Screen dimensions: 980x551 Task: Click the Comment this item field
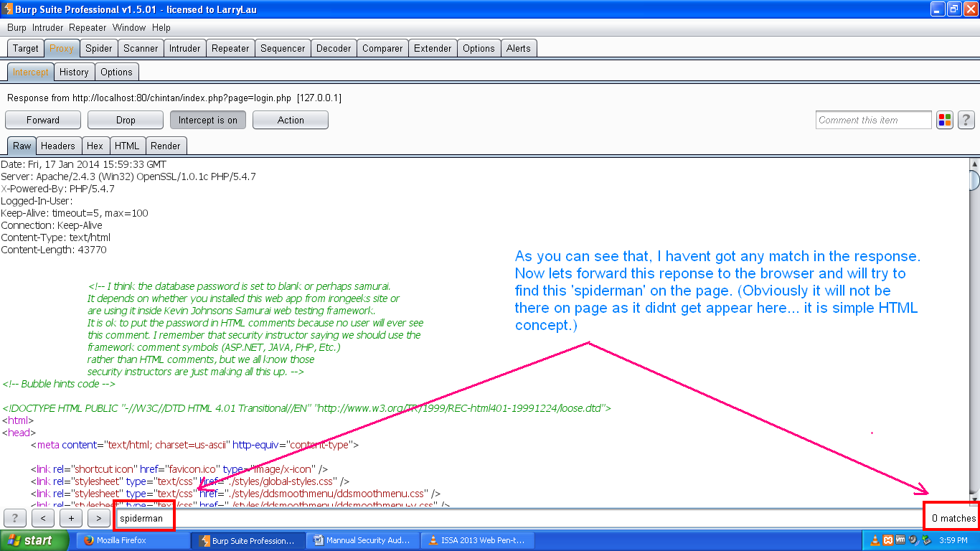(x=874, y=120)
